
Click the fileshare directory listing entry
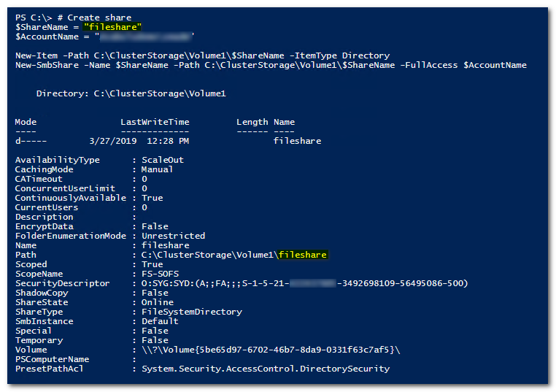(297, 141)
